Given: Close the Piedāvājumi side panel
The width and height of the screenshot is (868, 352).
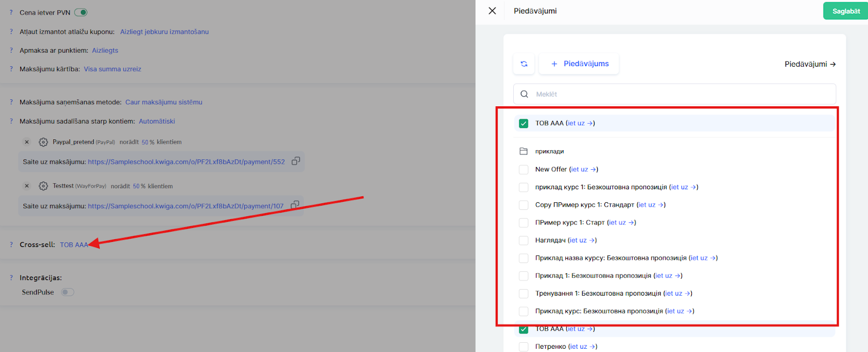Looking at the screenshot, I should (492, 11).
